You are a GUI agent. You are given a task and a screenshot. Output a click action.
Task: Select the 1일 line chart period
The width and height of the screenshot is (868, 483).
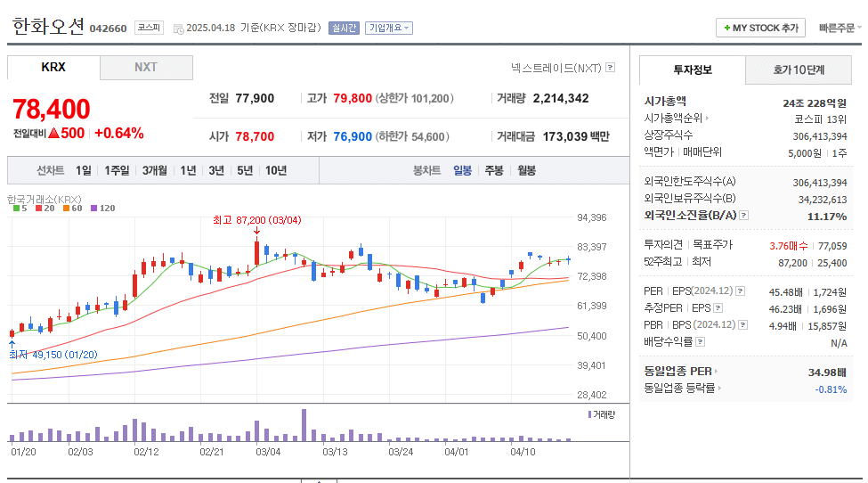84,170
